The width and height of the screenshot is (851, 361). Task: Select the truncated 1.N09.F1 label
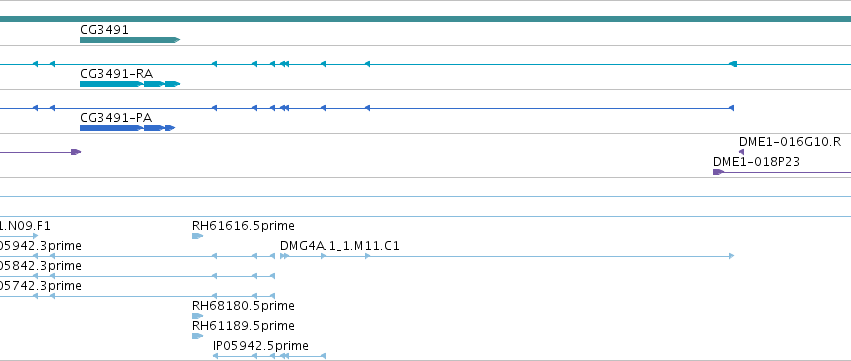coord(25,226)
